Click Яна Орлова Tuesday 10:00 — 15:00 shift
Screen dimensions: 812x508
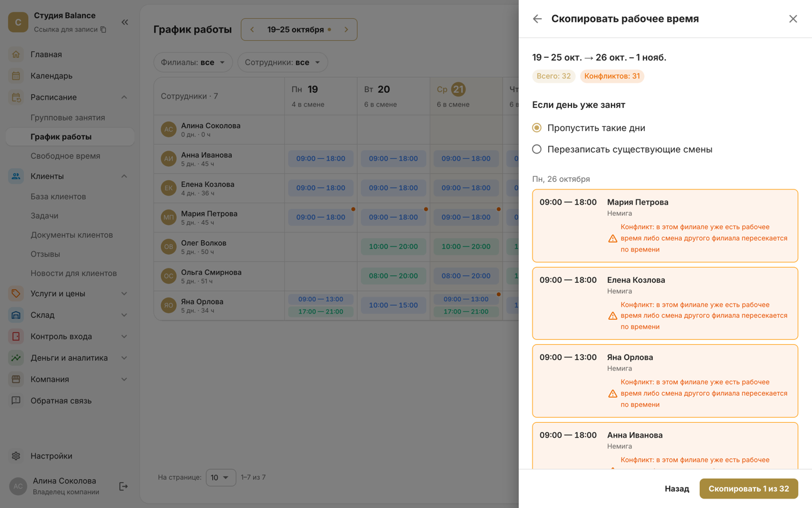pos(393,305)
